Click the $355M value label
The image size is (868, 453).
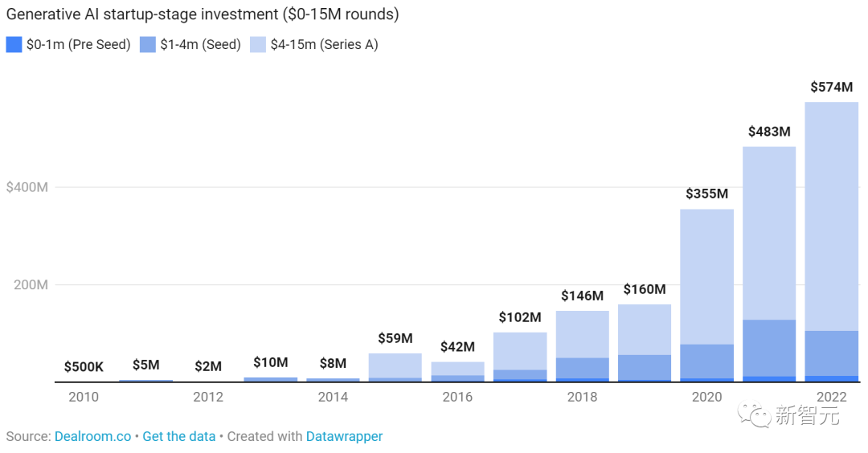(707, 194)
